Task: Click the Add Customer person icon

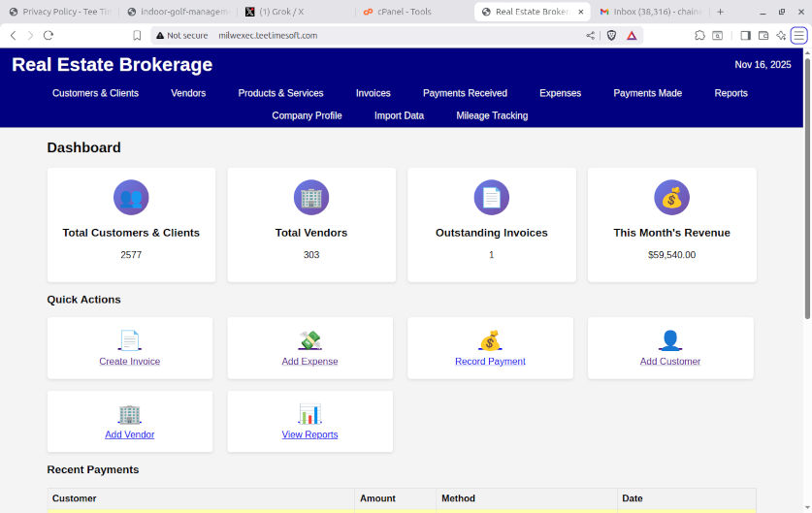Action: [670, 340]
